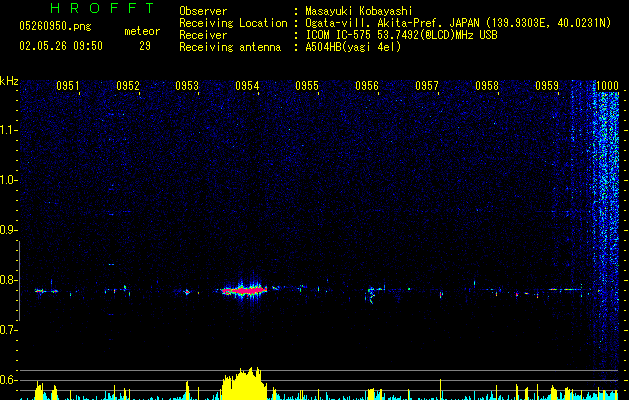Click the 0955 time marker
The width and height of the screenshot is (629, 400).
307,86
